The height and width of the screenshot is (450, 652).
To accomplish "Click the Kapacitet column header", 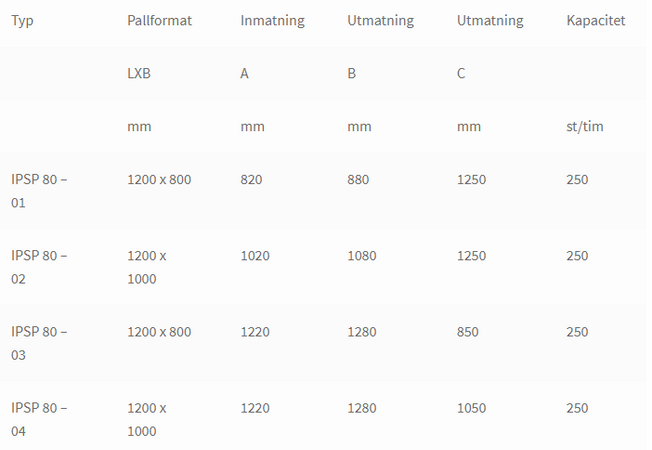I will point(595,21).
